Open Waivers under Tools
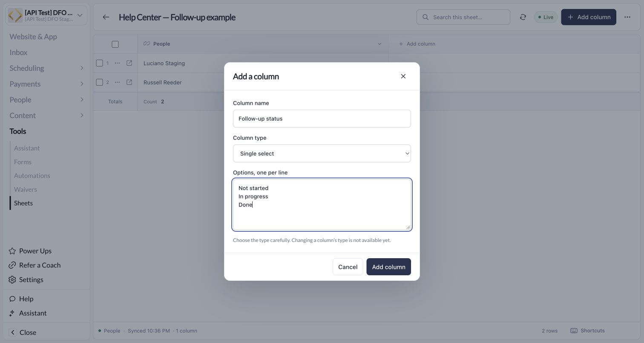Viewport: 644px width, 343px height. pos(26,189)
